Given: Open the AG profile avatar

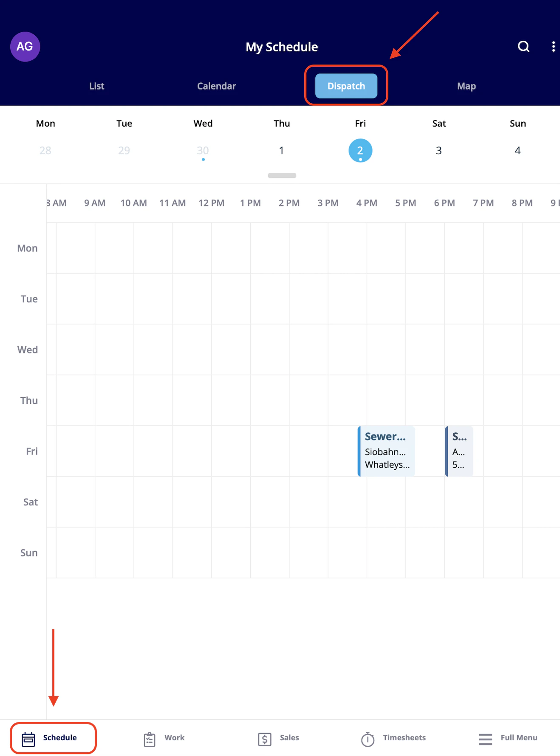Looking at the screenshot, I should click(25, 47).
